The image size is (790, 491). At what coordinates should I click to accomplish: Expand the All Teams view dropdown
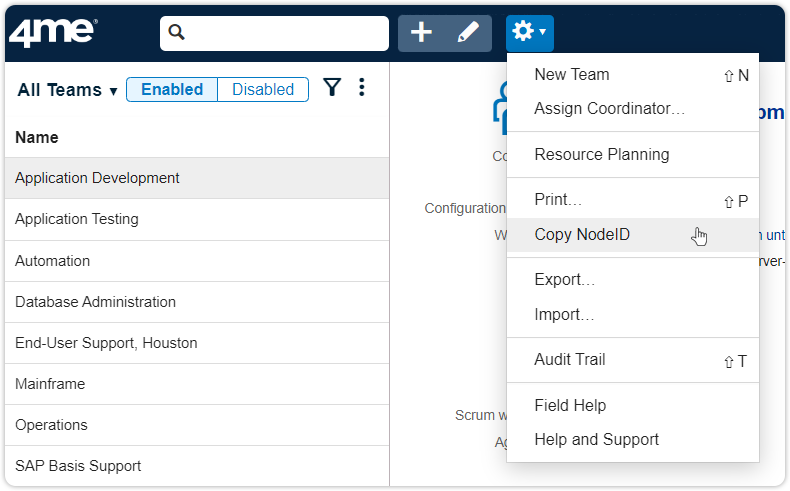[67, 90]
